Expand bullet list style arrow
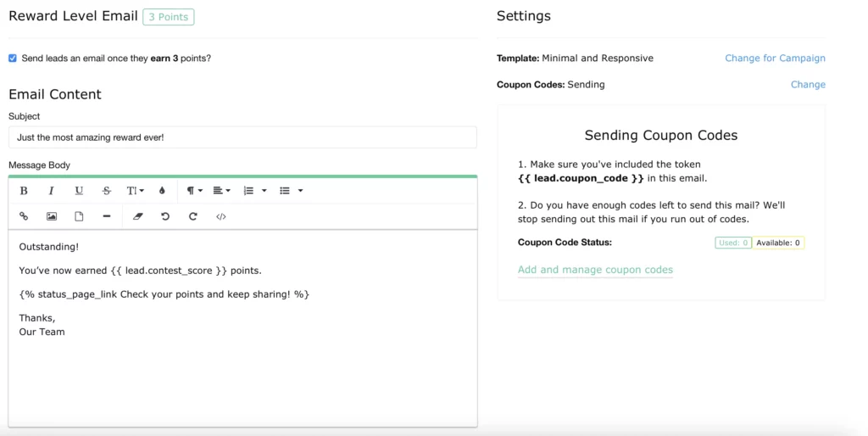Screen dimensions: 868x436 tap(301, 191)
